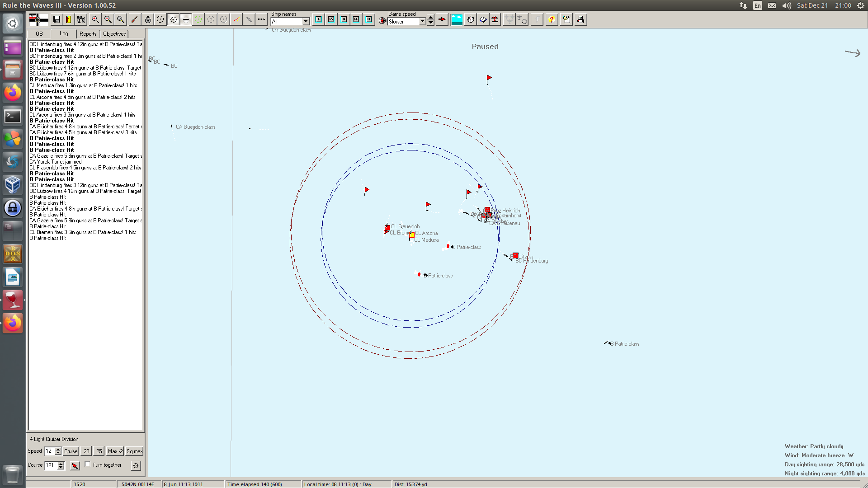Viewport: 868px width, 488px height.
Task: Toggle the grey diagonal ship button
Action: click(x=249, y=19)
